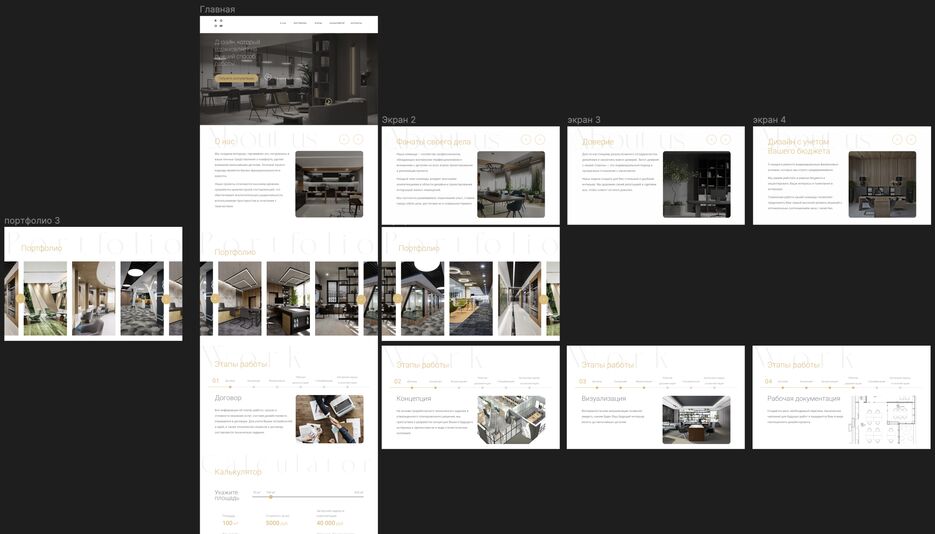The height and width of the screenshot is (534, 935).
Task: Click left carousel arrow in портфолио 3 frame
Action: click(x=20, y=299)
